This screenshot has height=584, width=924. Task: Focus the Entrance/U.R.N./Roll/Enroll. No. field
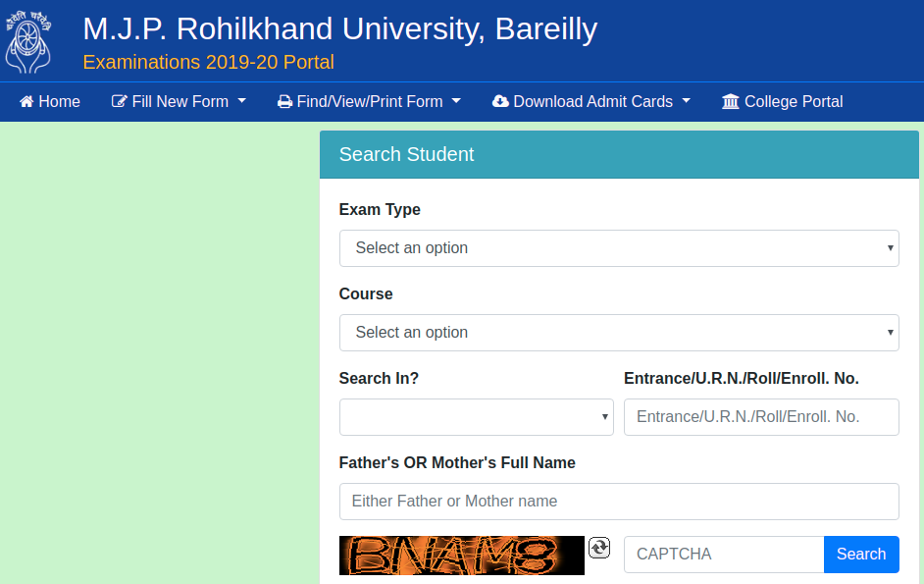pos(761,417)
